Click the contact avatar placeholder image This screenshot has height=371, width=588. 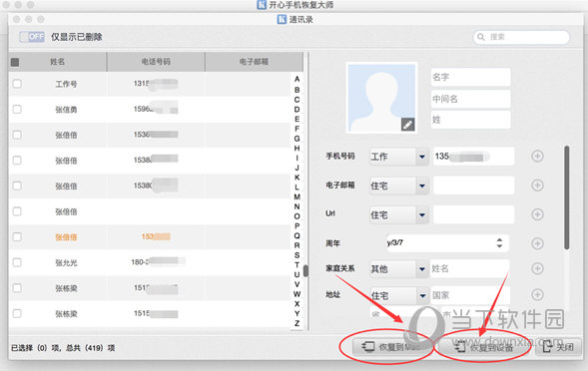(381, 98)
